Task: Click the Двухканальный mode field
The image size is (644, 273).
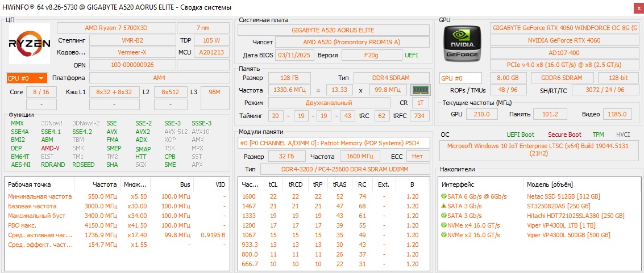Action: pyautogui.click(x=329, y=103)
